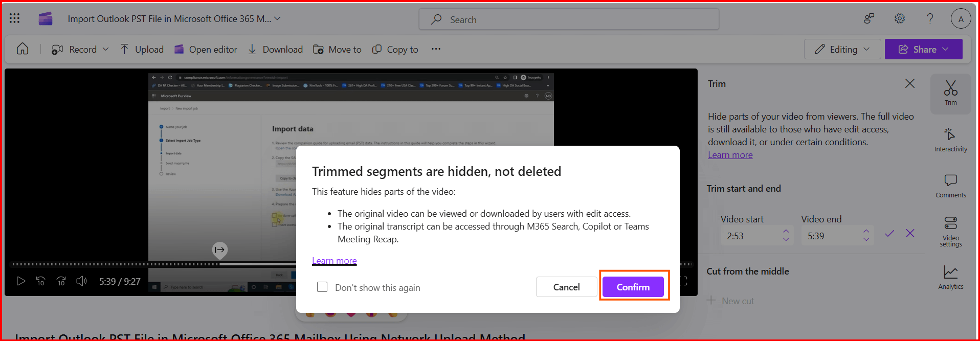Skip forward 10 seconds
Image resolution: width=980 pixels, height=341 pixels.
61,281
